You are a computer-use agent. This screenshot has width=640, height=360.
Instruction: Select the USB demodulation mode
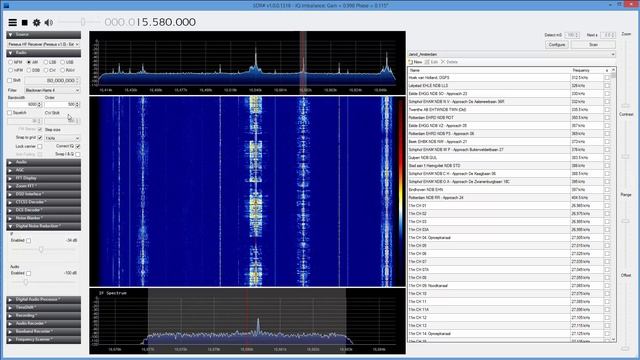tap(62, 62)
